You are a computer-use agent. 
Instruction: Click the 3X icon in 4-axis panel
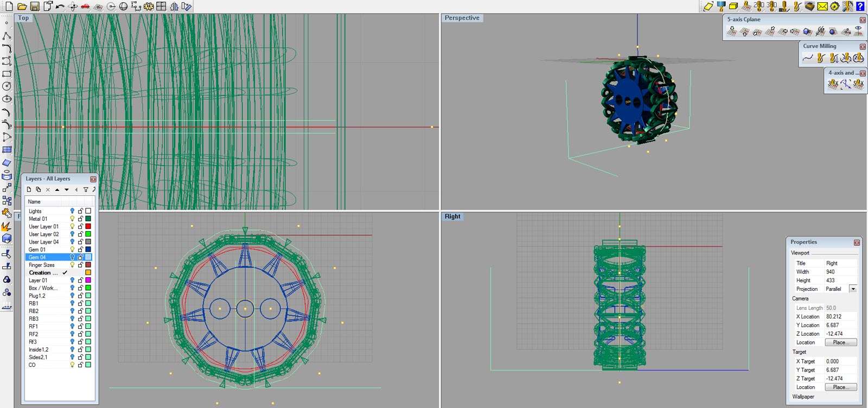click(x=833, y=84)
